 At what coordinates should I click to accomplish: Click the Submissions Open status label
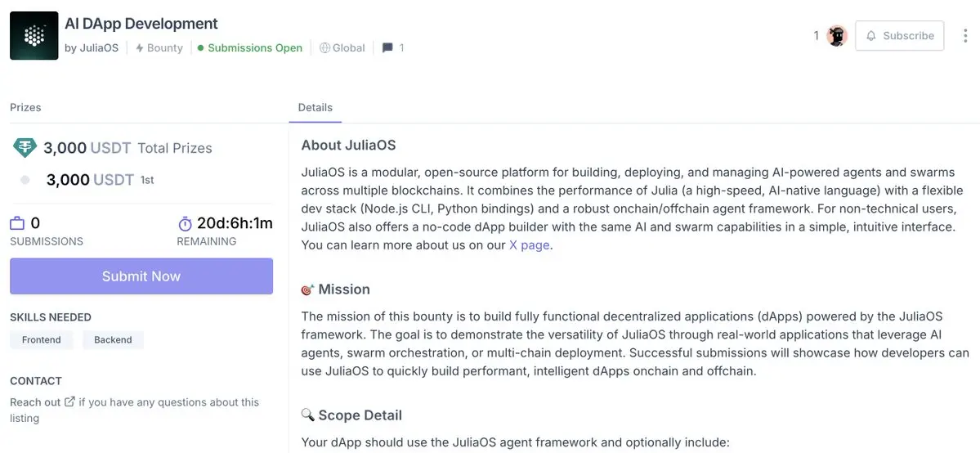tap(255, 47)
